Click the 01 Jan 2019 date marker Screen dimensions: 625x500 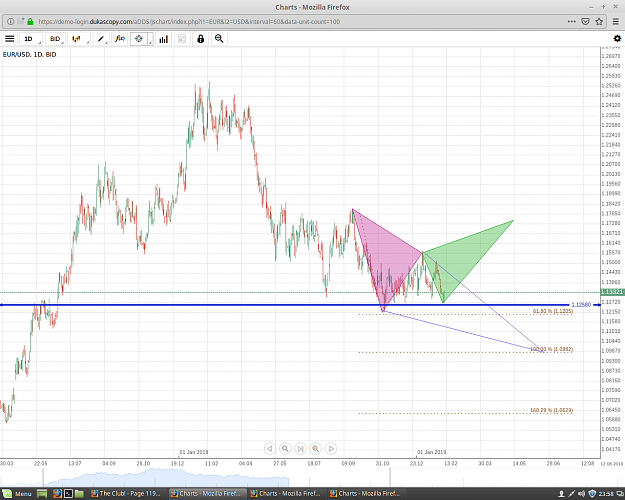(432, 452)
